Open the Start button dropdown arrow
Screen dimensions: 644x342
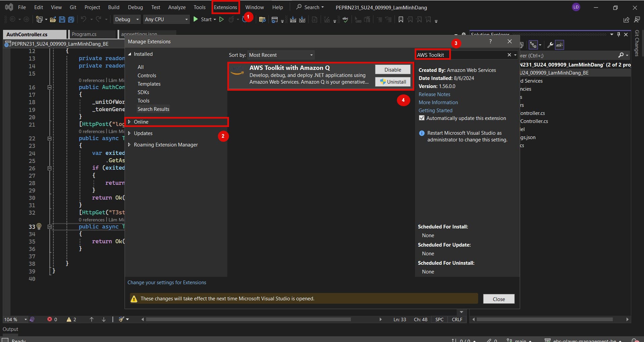click(215, 19)
